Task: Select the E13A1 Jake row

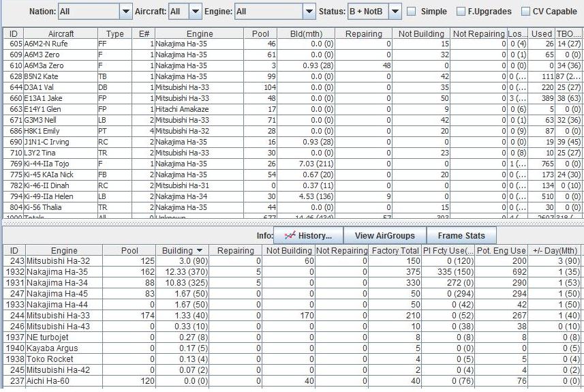Action: pyautogui.click(x=292, y=98)
